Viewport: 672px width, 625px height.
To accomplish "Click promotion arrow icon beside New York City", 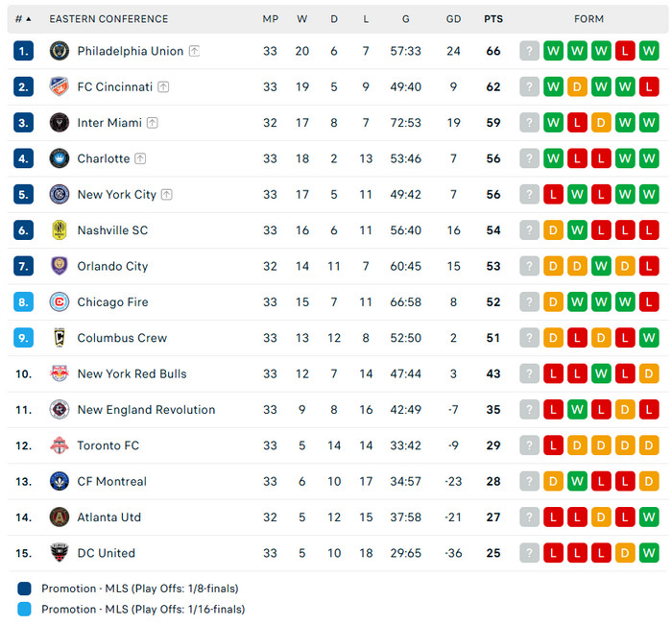I will click(167, 195).
